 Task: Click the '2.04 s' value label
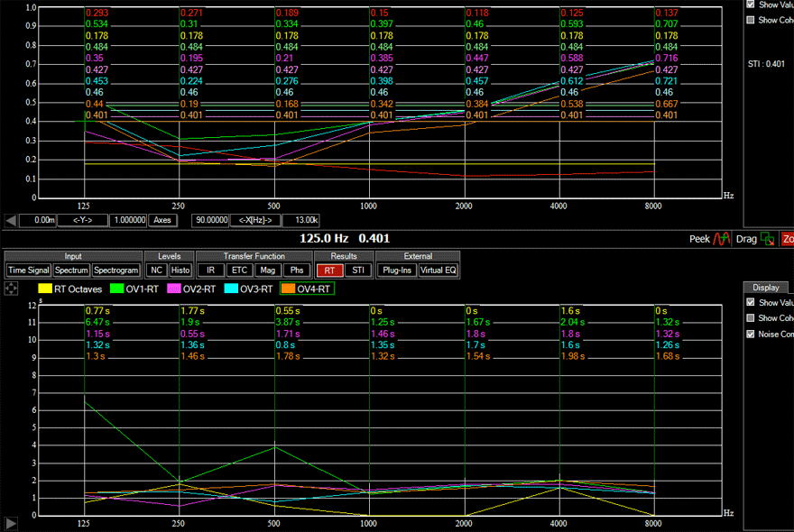click(573, 322)
